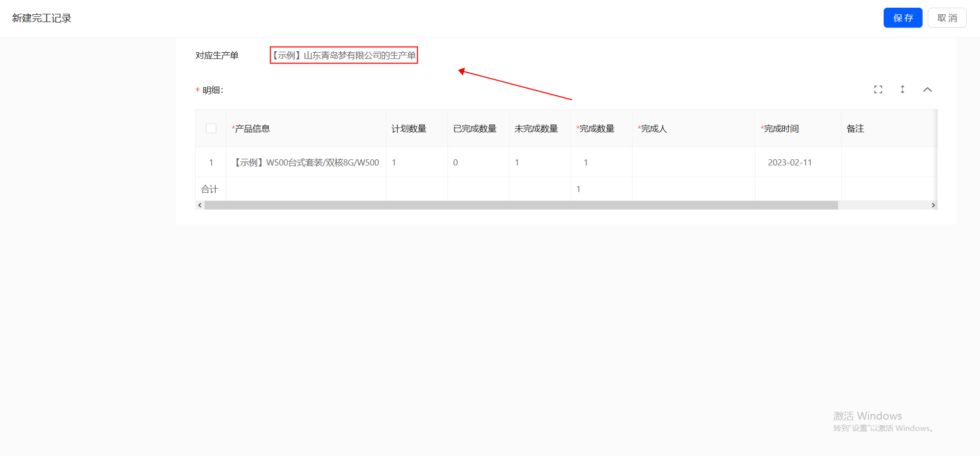
Task: Click the 已完成数量 value 0 in row 1
Action: [x=455, y=162]
